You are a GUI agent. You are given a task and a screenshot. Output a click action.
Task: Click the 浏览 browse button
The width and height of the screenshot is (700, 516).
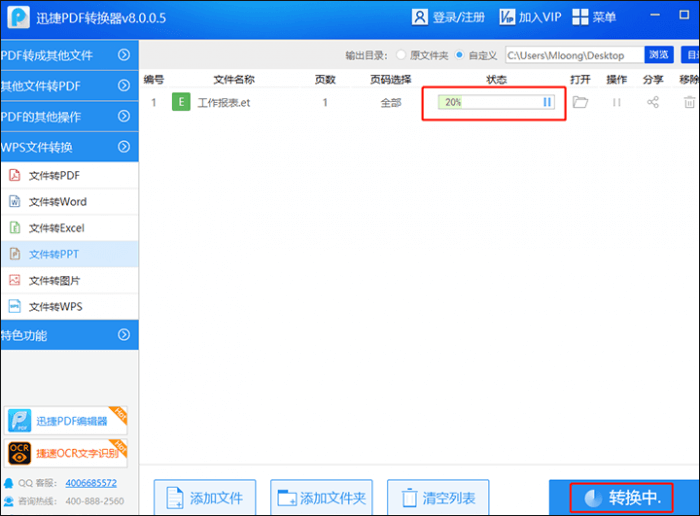point(658,54)
